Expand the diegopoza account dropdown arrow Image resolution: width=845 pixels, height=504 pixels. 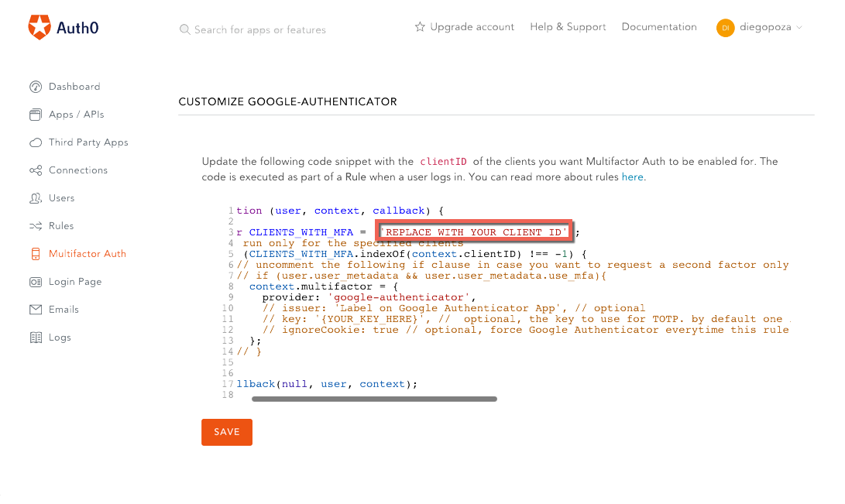799,27
